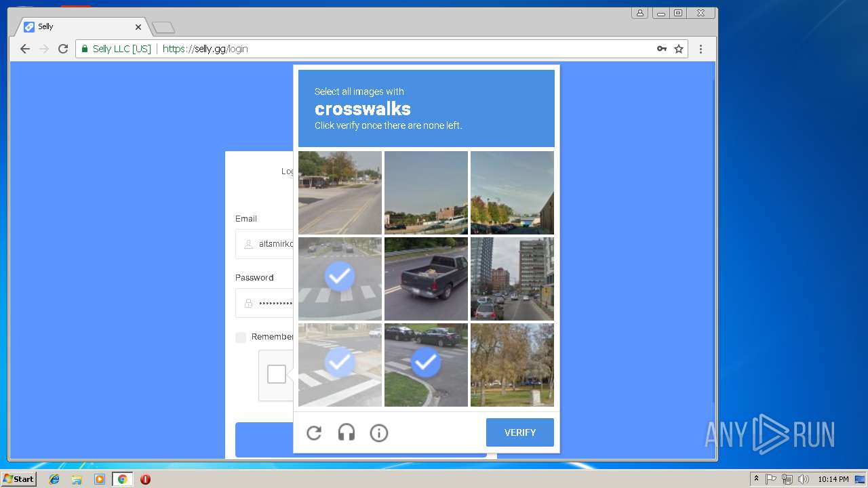Launch Internet Explorer from taskbar
Screen dimensions: 868x488
pos(54,479)
